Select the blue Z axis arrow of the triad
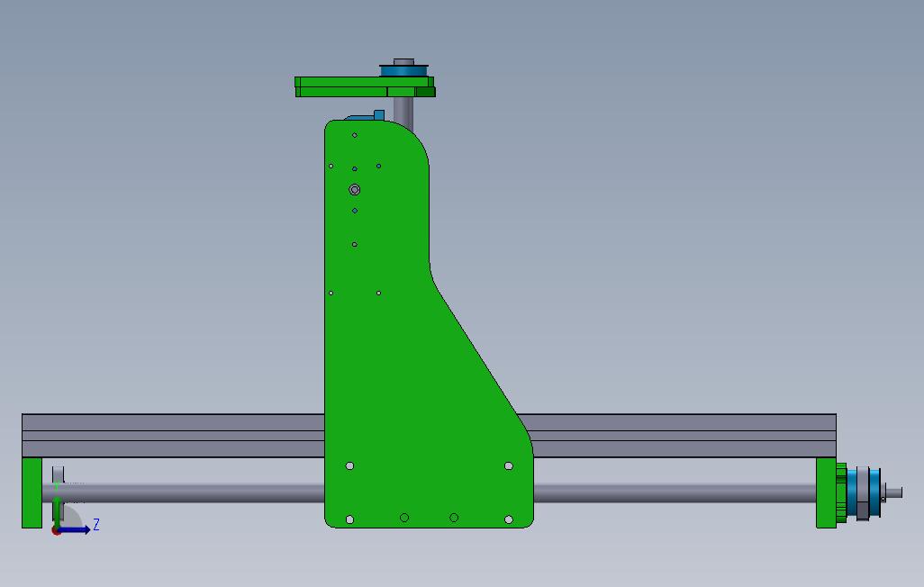The width and height of the screenshot is (924, 587). [x=75, y=530]
